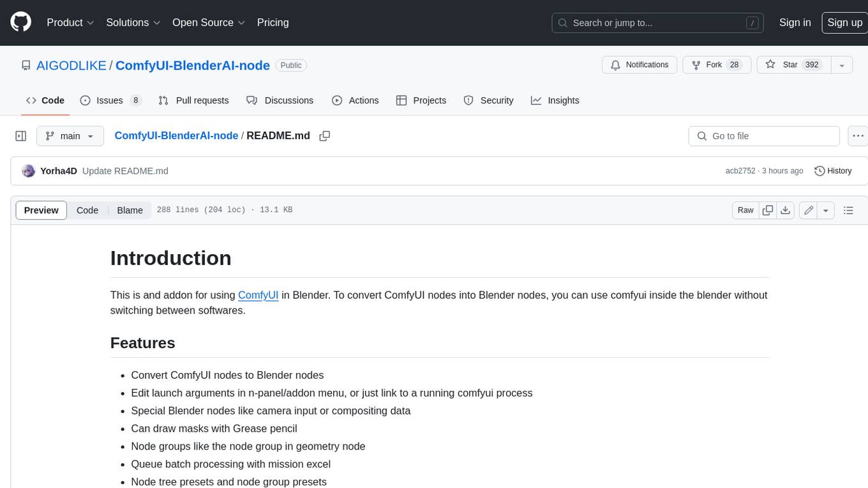Open the Actions tab
868x488 pixels.
(x=355, y=100)
